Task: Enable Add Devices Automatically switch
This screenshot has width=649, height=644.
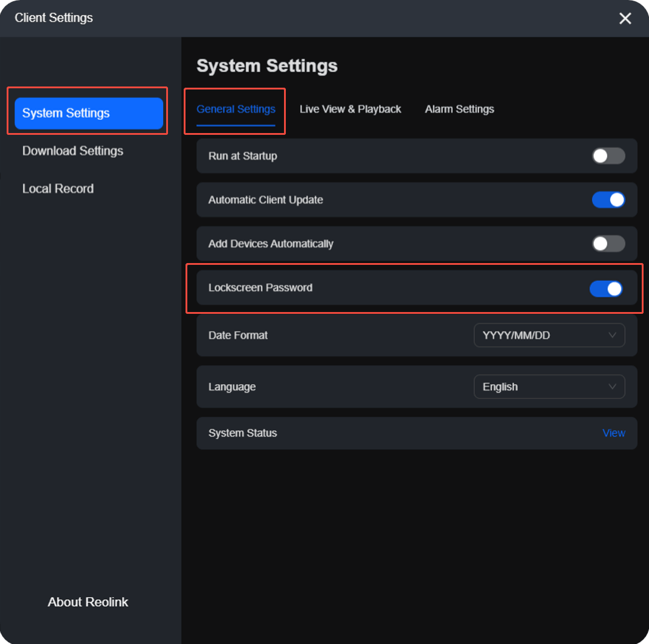Action: point(608,244)
